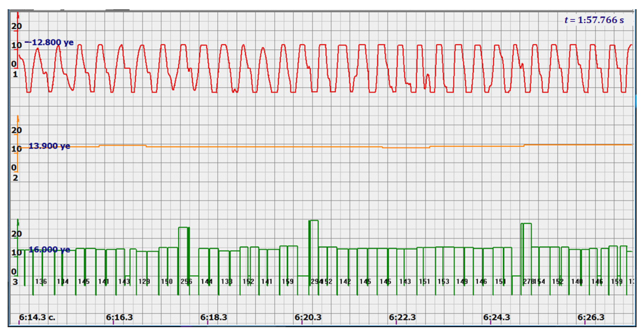Click the 256 interval value label
Image resolution: width=644 pixels, height=335 pixels.
click(x=186, y=282)
